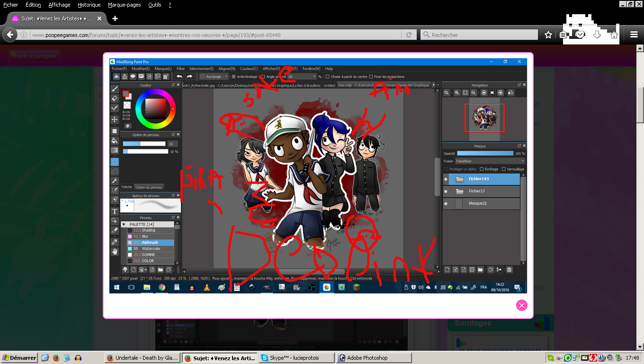Select the Text tool in MediBang
Image resolution: width=644 pixels, height=364 pixels.
coord(115,211)
